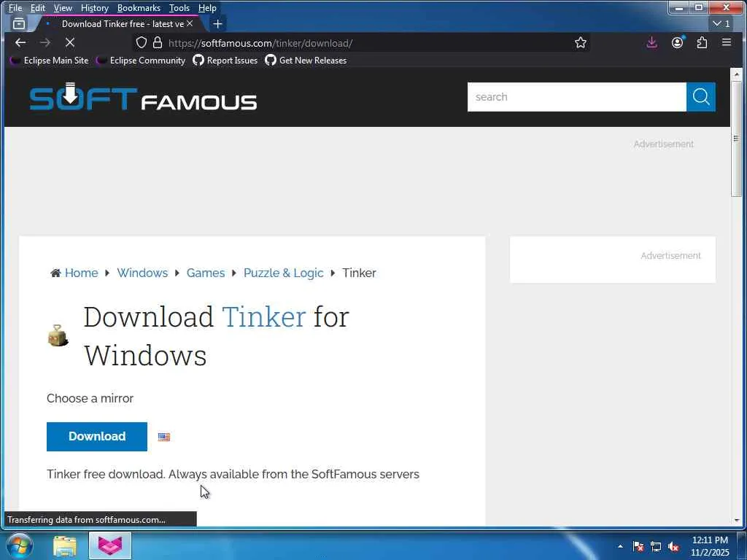Open Eclipse Community bookmark
747x560 pixels.
pyautogui.click(x=141, y=61)
